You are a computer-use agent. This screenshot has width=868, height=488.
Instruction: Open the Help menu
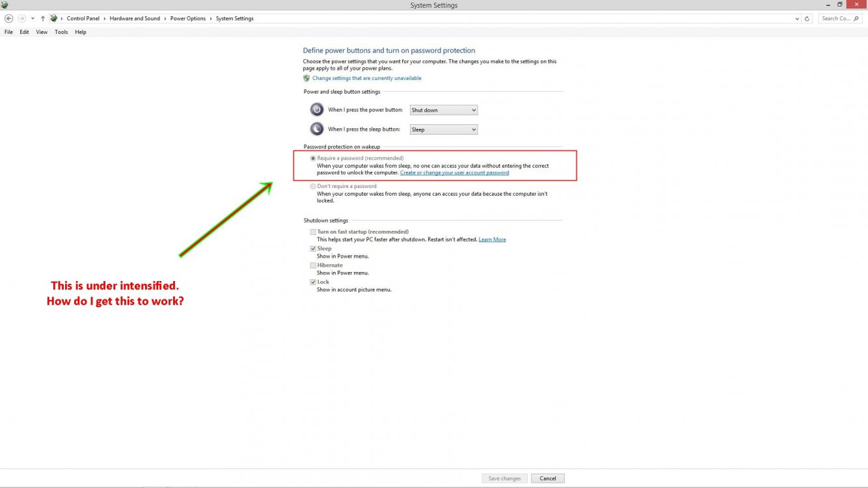click(x=81, y=32)
